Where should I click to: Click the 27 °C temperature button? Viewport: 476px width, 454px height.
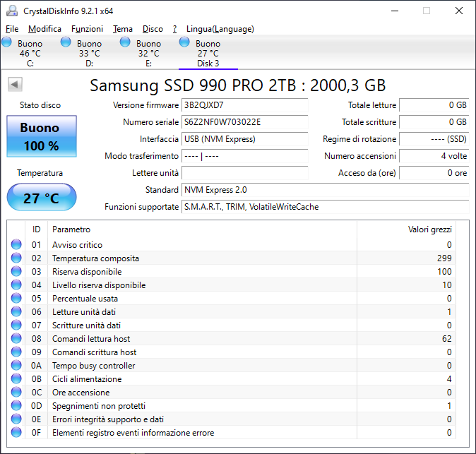point(42,197)
